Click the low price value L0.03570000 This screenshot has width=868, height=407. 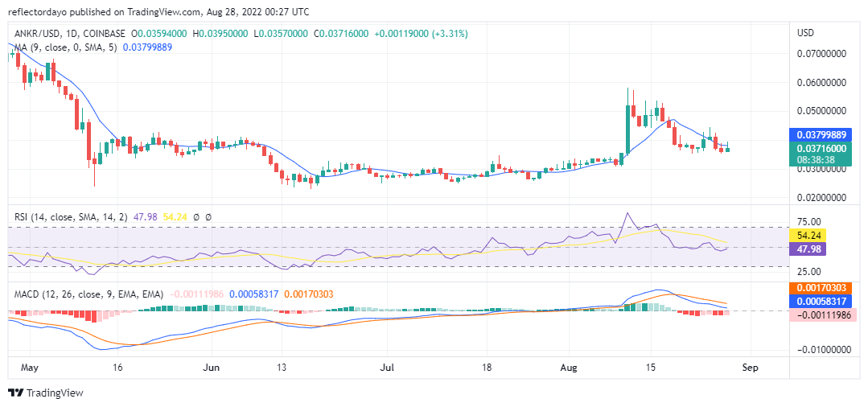281,34
